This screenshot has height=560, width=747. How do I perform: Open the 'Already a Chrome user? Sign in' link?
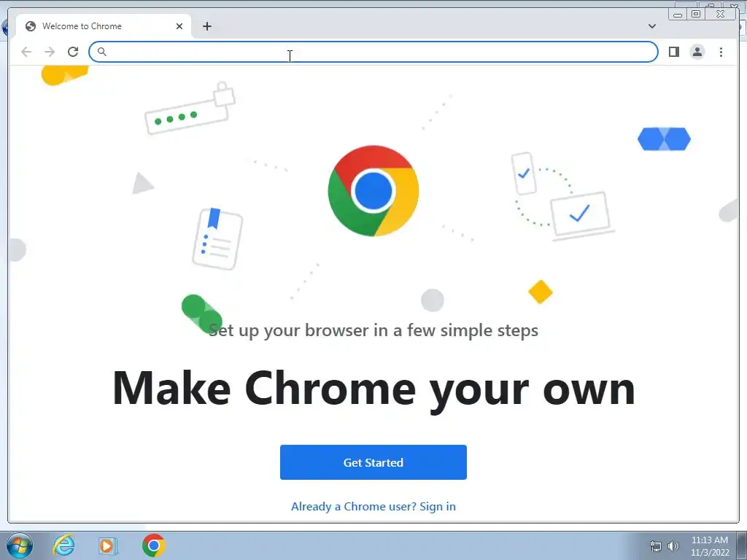pyautogui.click(x=373, y=506)
